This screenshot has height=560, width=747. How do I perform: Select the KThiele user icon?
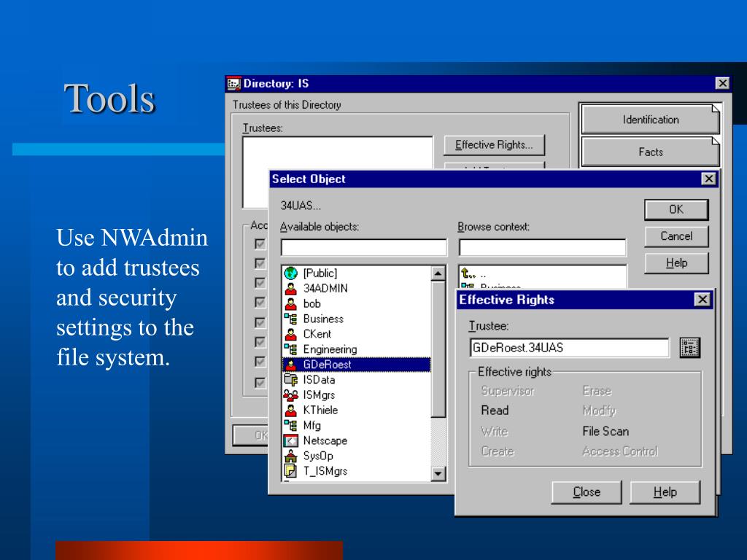tap(290, 411)
